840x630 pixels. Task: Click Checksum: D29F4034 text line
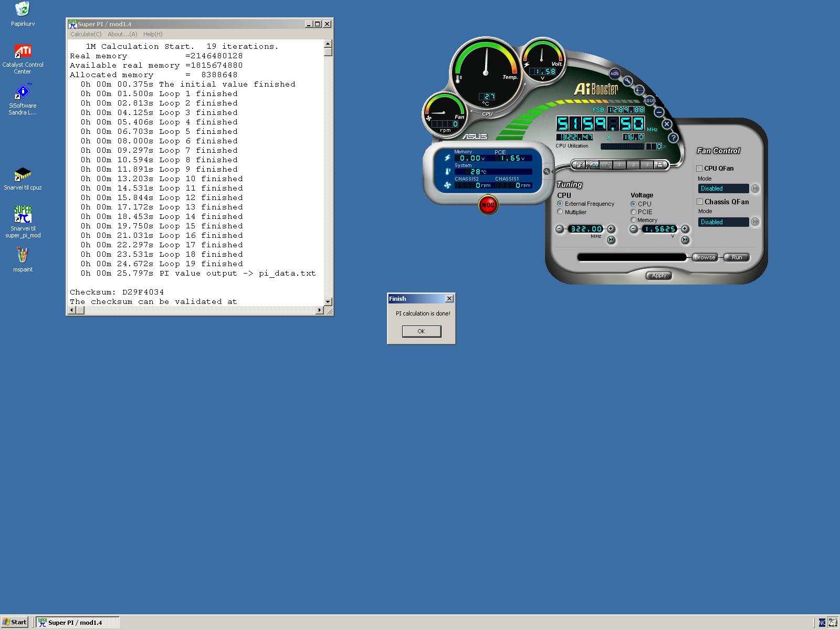tap(117, 292)
